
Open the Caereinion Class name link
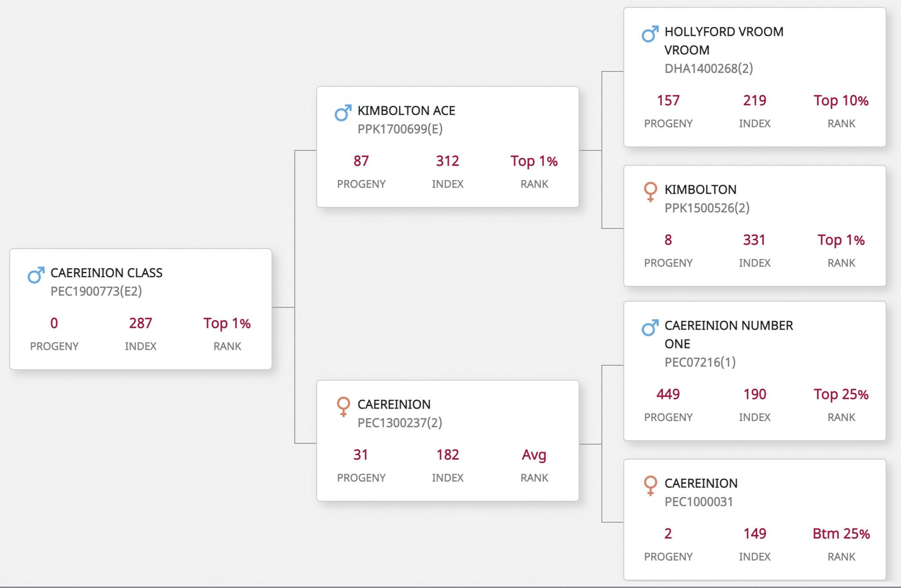107,273
